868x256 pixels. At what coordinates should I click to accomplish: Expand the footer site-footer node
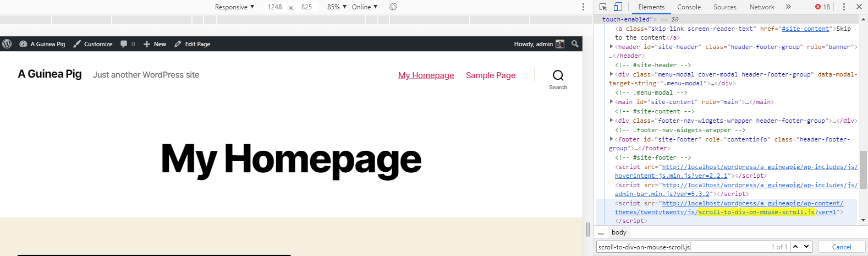[611, 139]
